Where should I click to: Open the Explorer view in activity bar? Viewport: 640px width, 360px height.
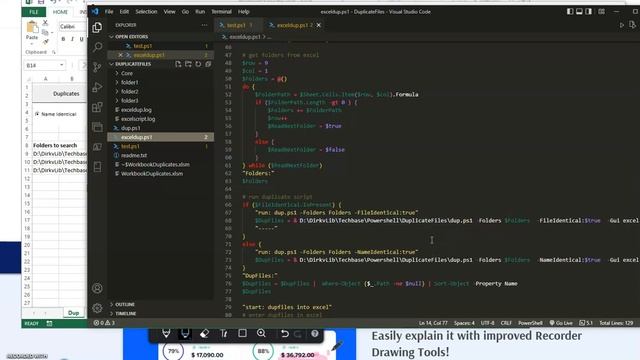pyautogui.click(x=97, y=27)
